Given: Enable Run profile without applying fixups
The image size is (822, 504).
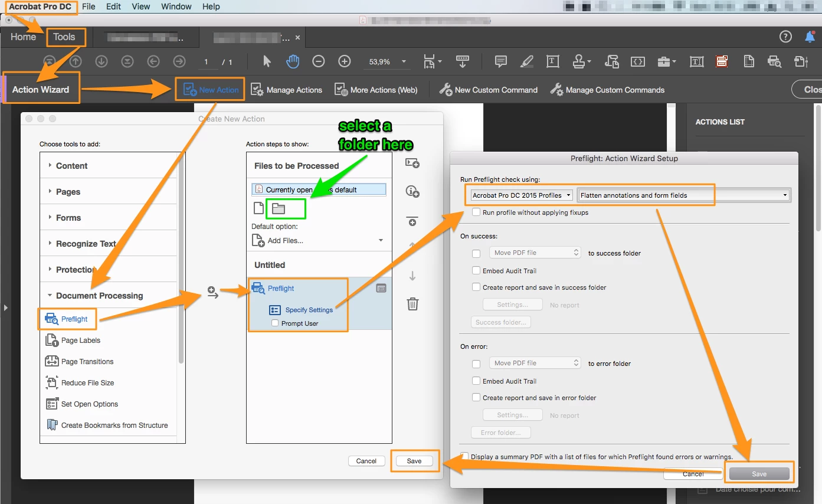Looking at the screenshot, I should coord(476,212).
